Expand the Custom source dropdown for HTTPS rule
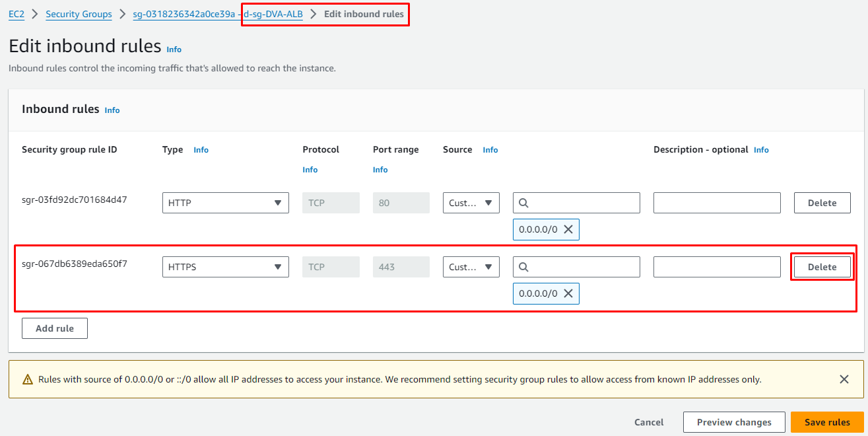Image resolution: width=868 pixels, height=436 pixels. 471,267
